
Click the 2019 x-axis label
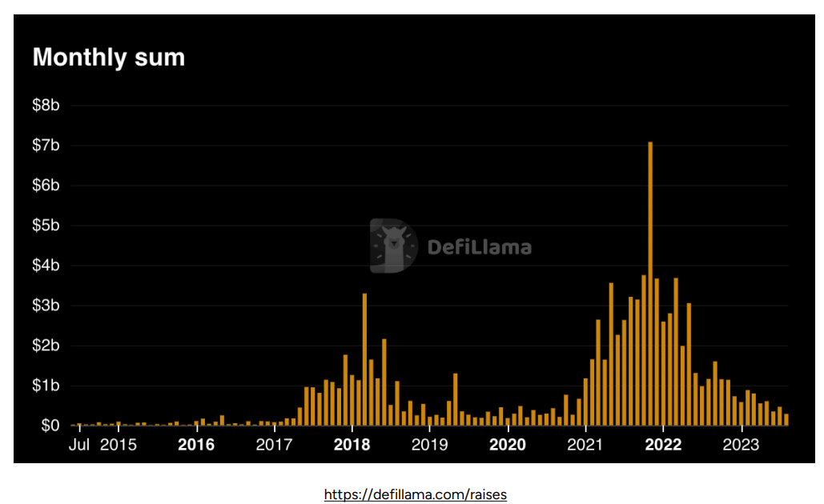[430, 444]
